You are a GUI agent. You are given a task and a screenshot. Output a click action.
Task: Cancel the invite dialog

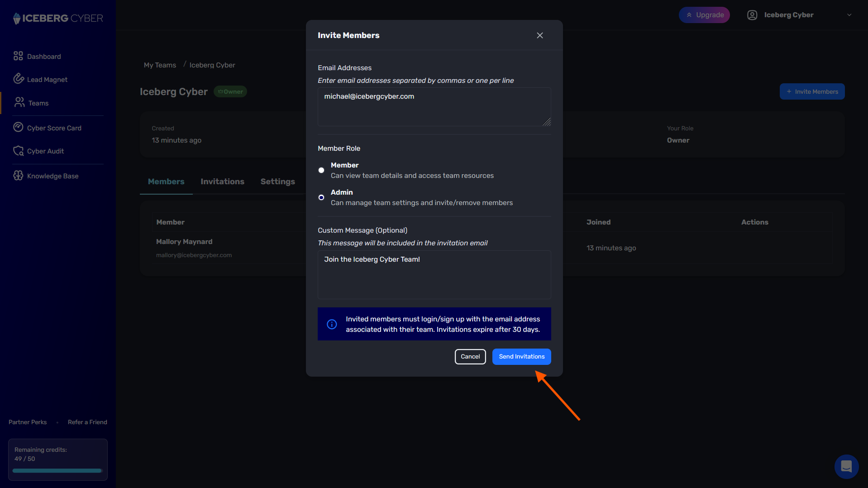pos(470,356)
